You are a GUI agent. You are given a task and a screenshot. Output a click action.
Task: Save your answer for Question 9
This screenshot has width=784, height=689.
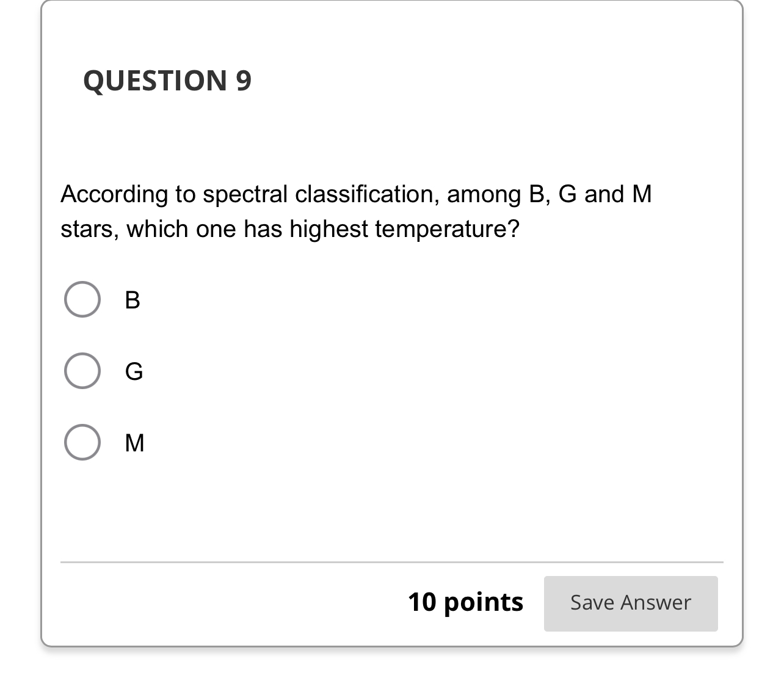pos(630,603)
